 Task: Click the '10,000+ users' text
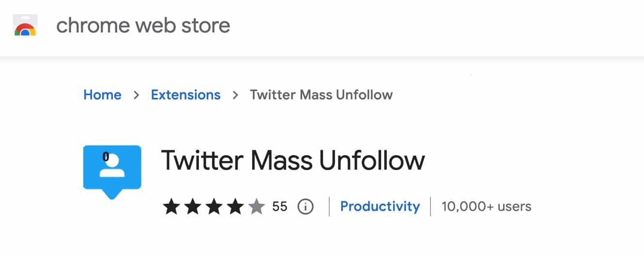[x=486, y=207]
